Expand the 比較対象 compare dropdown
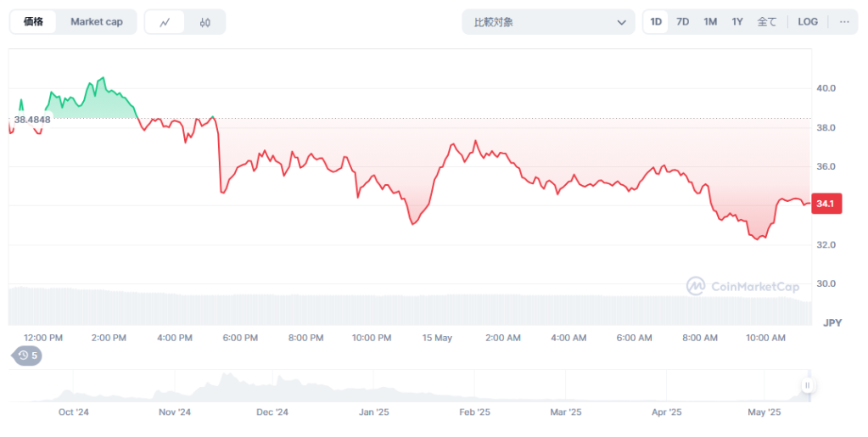The height and width of the screenshot is (437, 868). tap(548, 22)
